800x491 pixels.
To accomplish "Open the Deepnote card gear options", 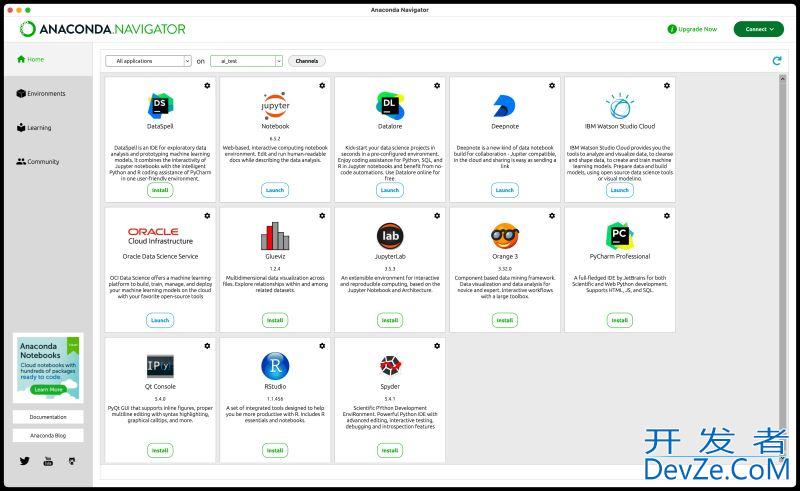I will (552, 86).
